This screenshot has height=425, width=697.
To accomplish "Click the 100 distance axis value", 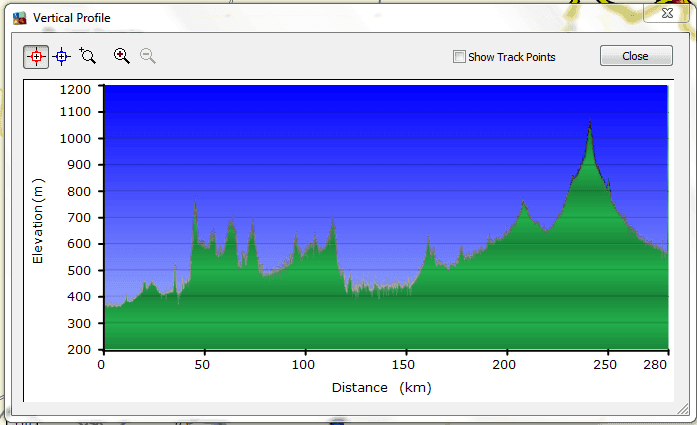I will click(303, 365).
